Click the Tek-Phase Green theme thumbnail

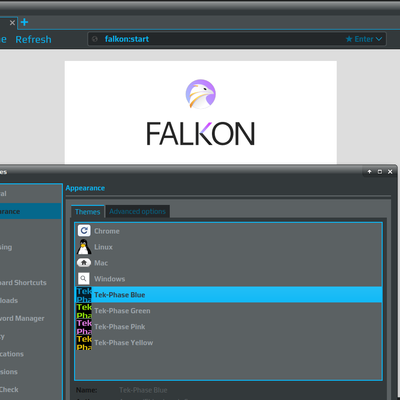[84, 311]
